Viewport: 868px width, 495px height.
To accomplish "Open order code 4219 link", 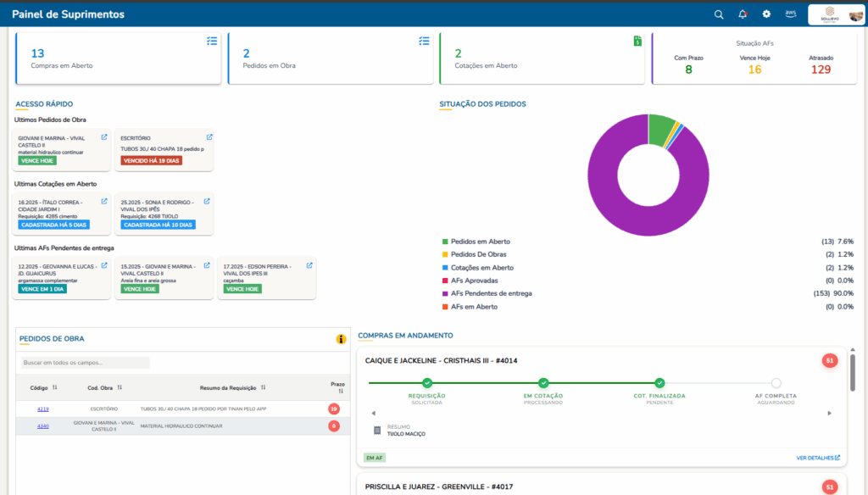I will 43,409.
